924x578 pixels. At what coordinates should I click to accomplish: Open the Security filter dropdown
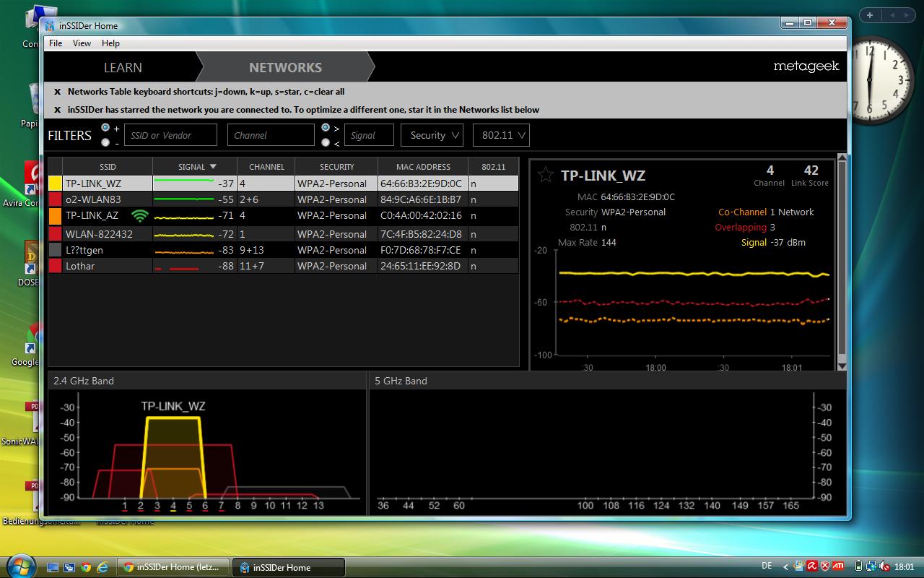pyautogui.click(x=432, y=135)
